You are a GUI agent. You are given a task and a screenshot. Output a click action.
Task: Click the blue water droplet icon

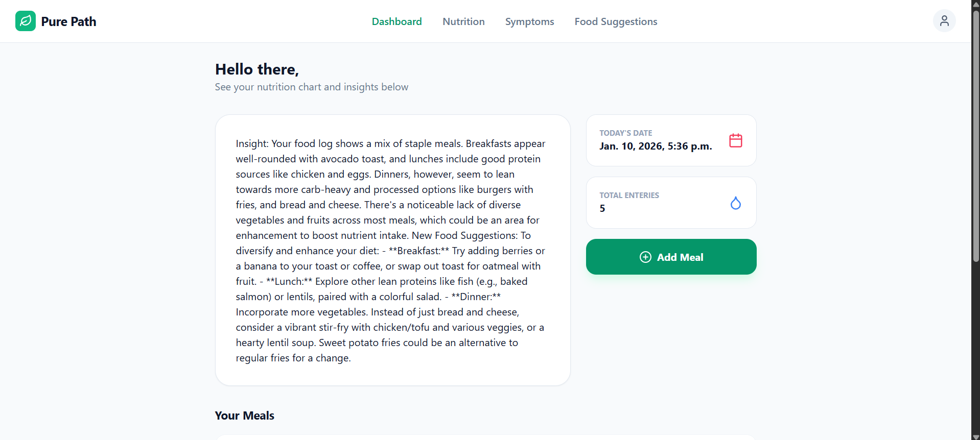pyautogui.click(x=735, y=203)
